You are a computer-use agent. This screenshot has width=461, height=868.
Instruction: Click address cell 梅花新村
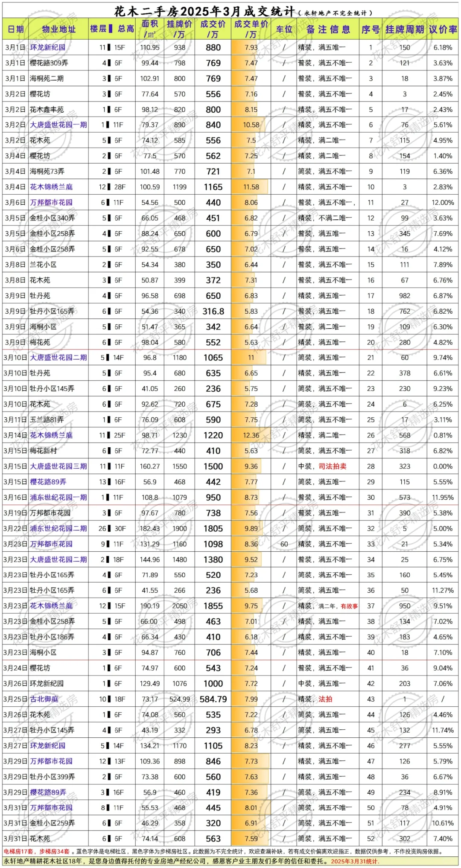point(43,451)
